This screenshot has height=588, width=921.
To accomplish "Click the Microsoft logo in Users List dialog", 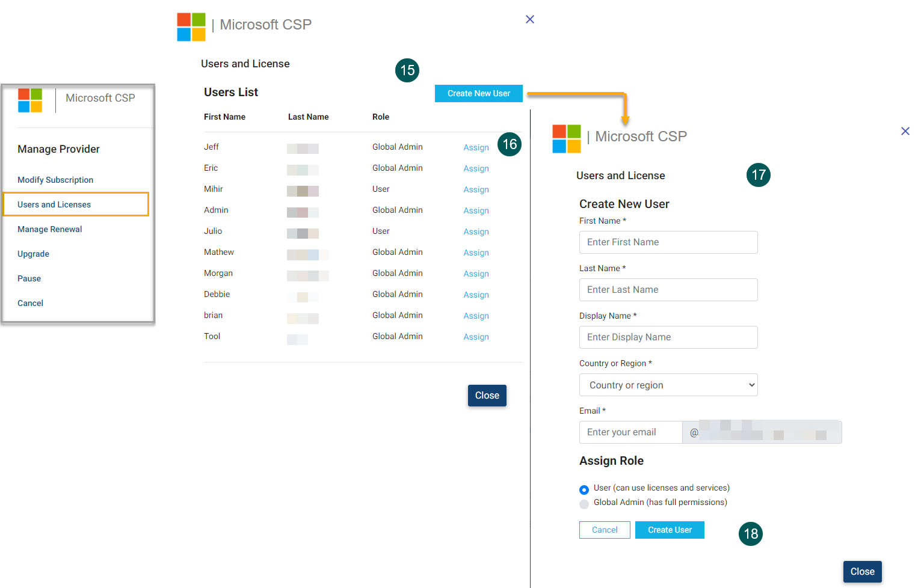I will (191, 27).
